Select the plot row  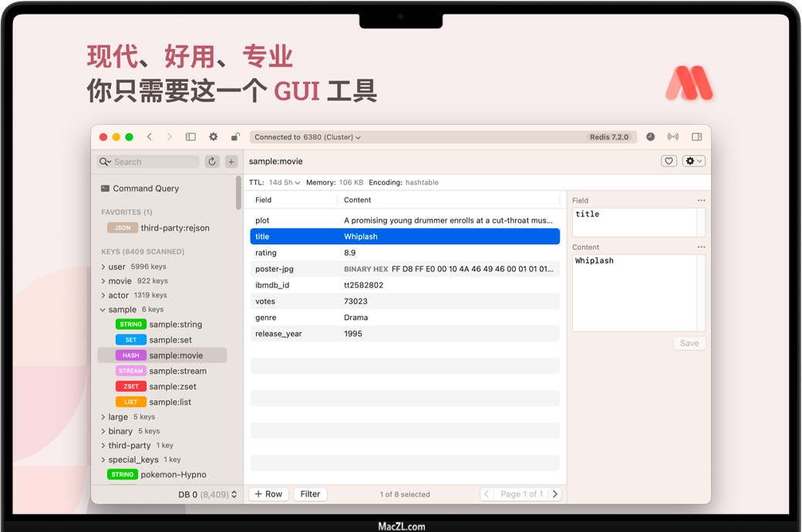405,221
